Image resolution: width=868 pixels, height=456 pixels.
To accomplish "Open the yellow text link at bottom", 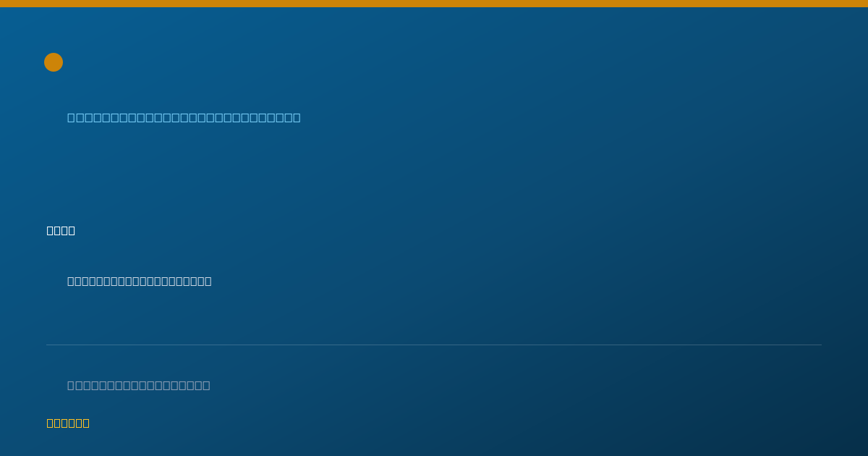I will pos(68,423).
